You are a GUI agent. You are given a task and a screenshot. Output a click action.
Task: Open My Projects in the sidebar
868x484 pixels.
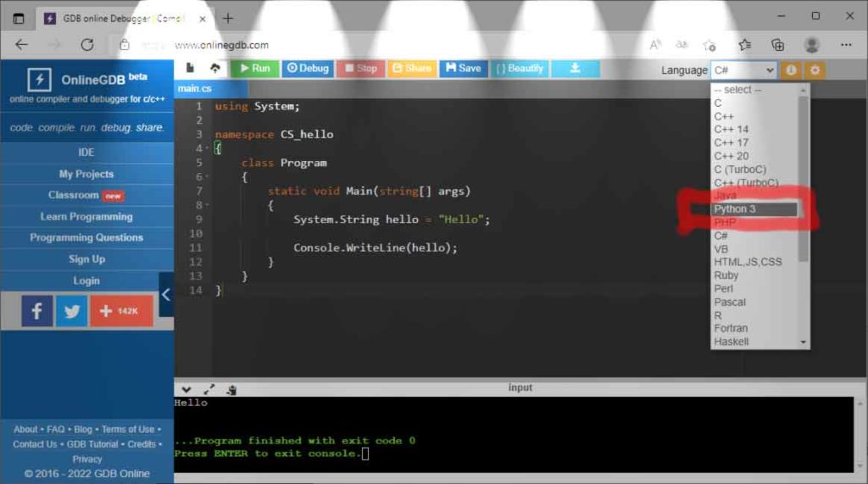point(86,174)
